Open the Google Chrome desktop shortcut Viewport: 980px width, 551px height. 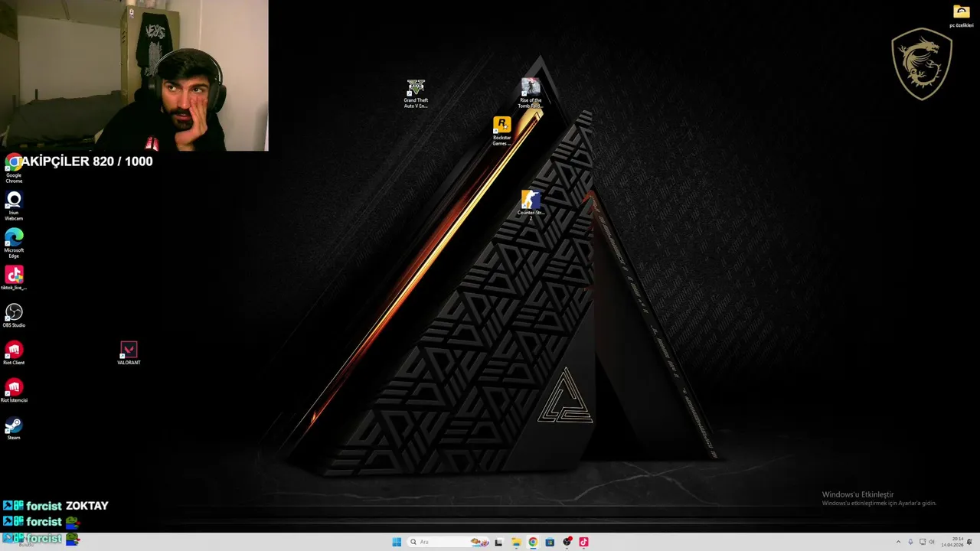click(14, 168)
